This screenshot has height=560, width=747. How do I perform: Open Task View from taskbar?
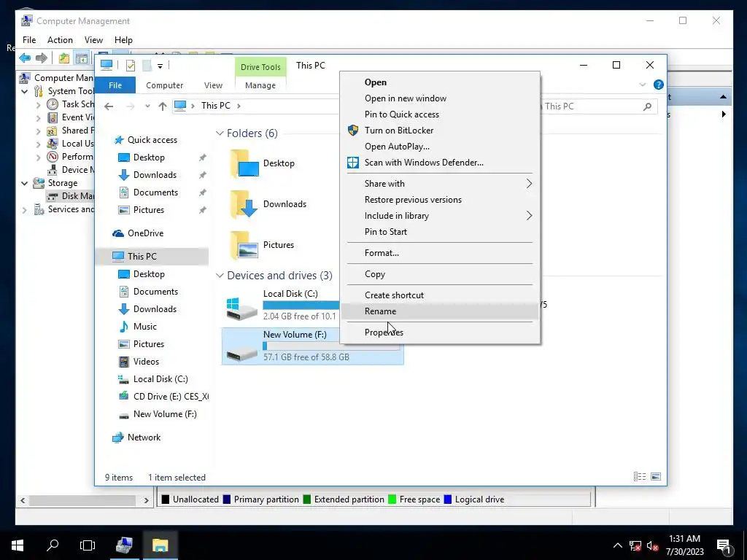(x=88, y=545)
